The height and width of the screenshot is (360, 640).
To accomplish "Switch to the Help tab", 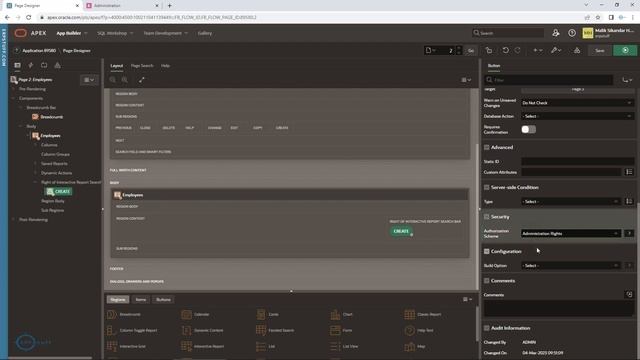I will tap(165, 66).
